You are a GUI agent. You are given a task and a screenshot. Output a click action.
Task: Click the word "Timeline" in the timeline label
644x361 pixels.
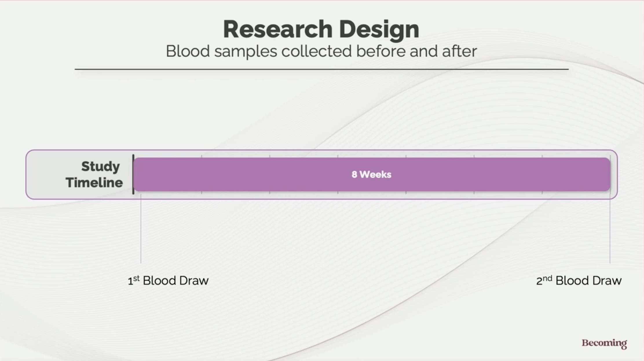click(94, 183)
